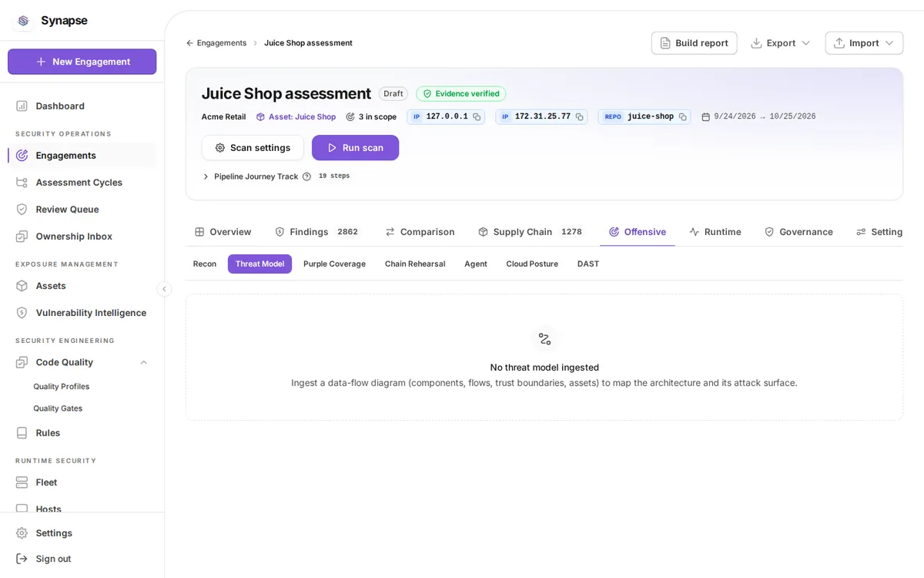Select the Chain Rehearsal sub-tab
This screenshot has width=924, height=578.
415,264
